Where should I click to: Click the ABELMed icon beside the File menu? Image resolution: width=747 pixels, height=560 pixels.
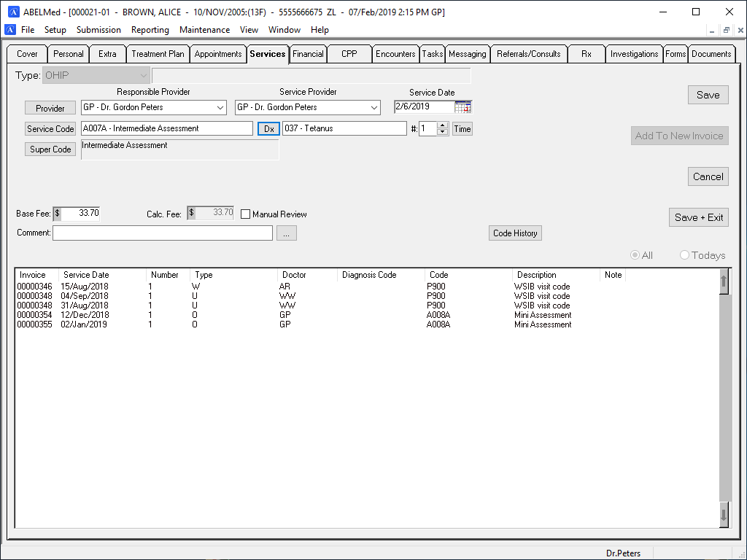9,29
